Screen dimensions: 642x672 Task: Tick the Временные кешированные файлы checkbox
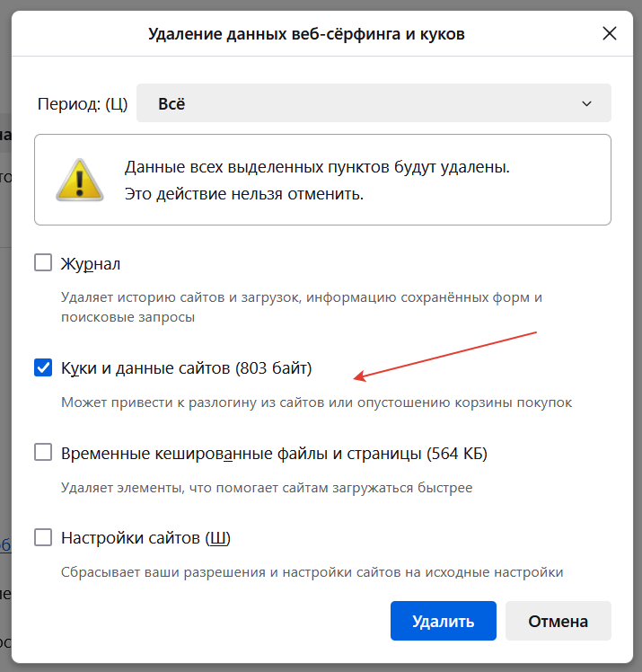pyautogui.click(x=43, y=452)
